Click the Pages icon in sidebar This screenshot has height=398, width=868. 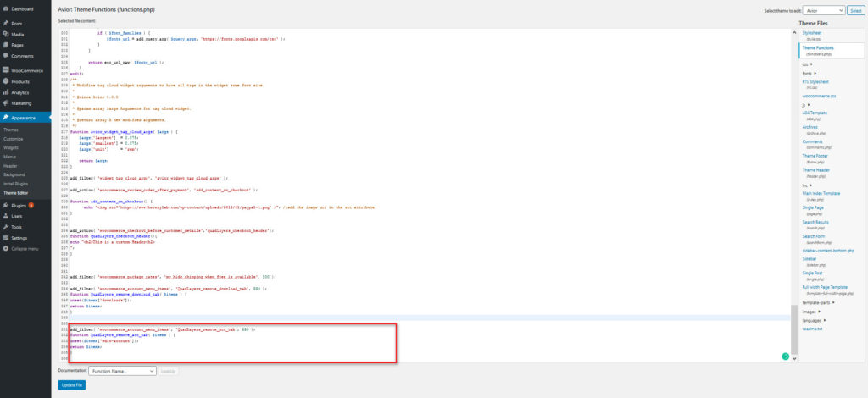click(6, 46)
